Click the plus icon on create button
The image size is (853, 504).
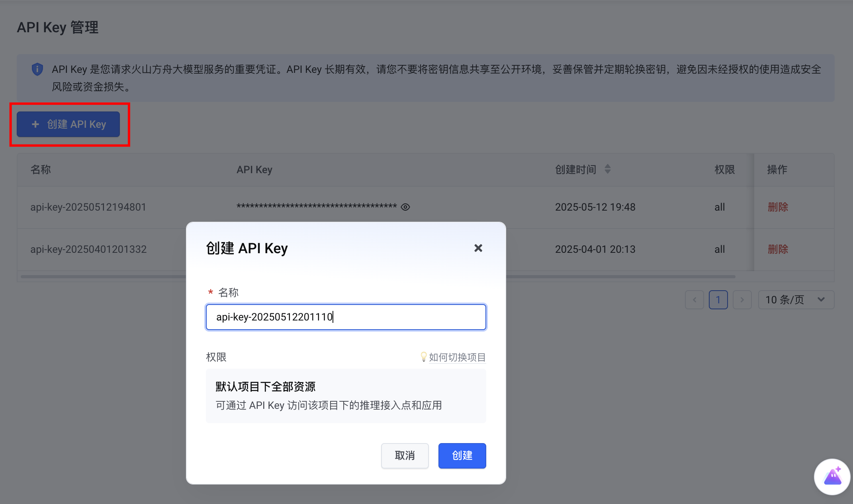click(x=35, y=124)
